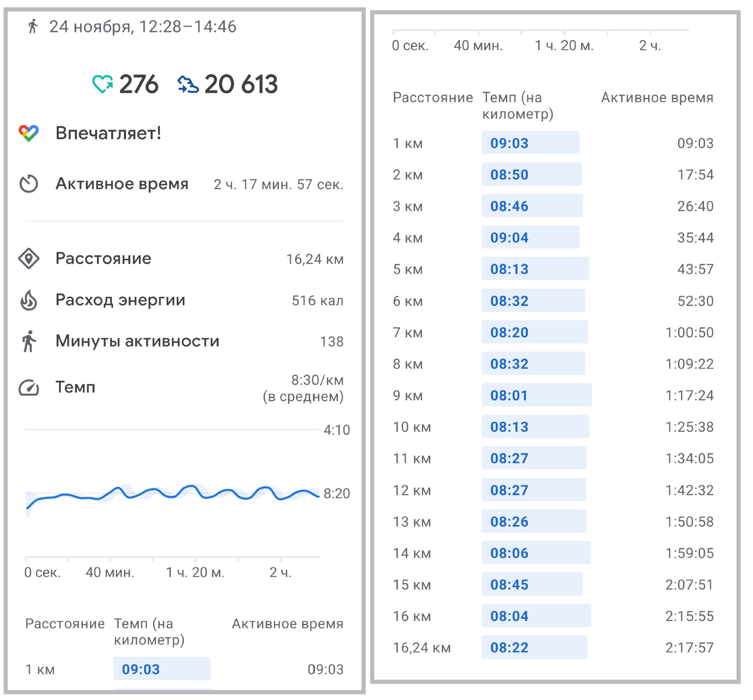Tap the 8 км distance label

[408, 364]
